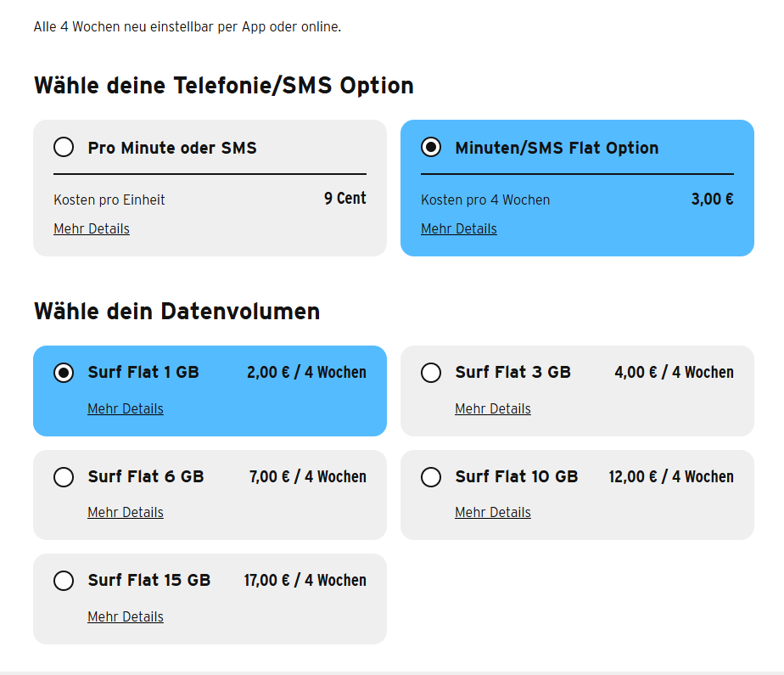Viewport: 784px width, 675px height.
Task: Show Mehr Details for Surf Flat 1 GB
Action: 126,409
